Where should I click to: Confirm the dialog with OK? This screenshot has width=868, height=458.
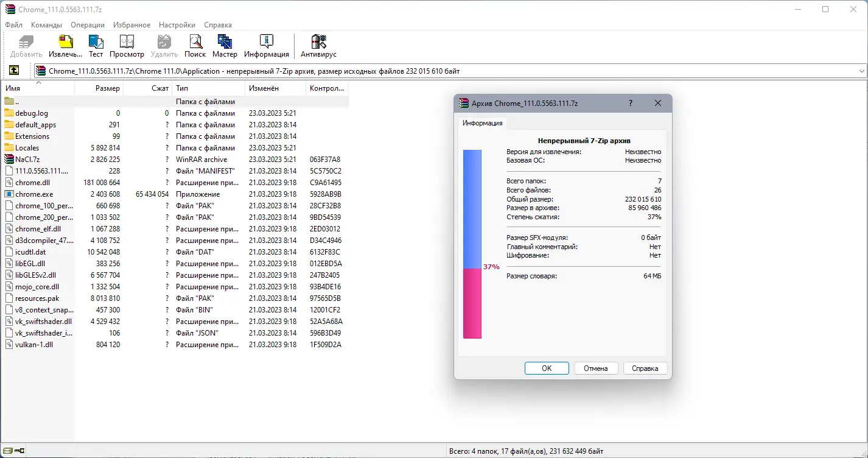point(547,368)
